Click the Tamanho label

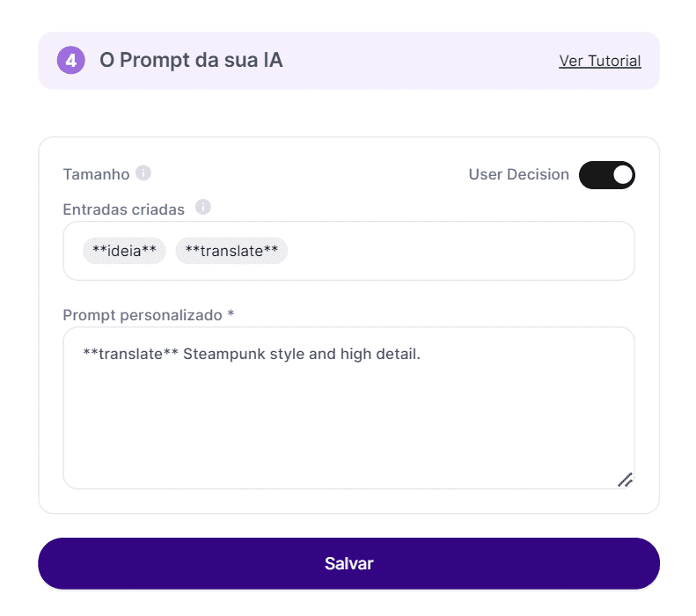click(x=96, y=174)
